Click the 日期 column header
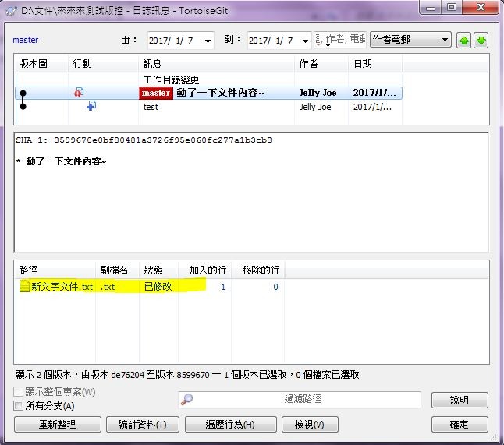 pyautogui.click(x=375, y=64)
